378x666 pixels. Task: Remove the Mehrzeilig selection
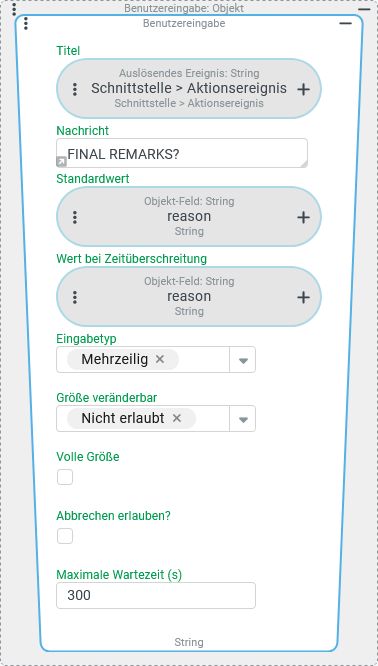[160, 359]
